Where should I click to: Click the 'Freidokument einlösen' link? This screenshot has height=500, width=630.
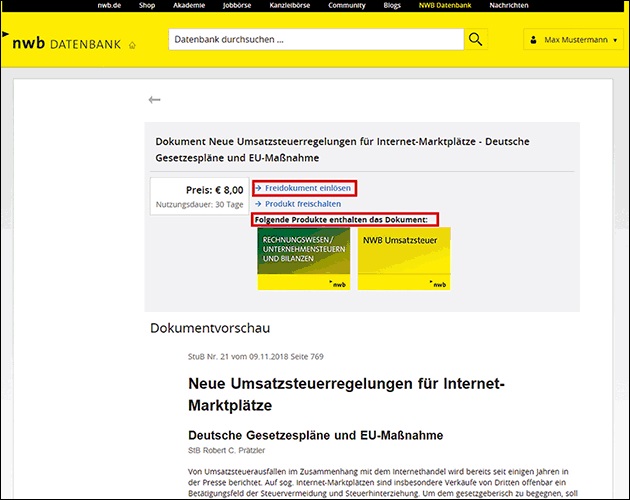(x=308, y=188)
